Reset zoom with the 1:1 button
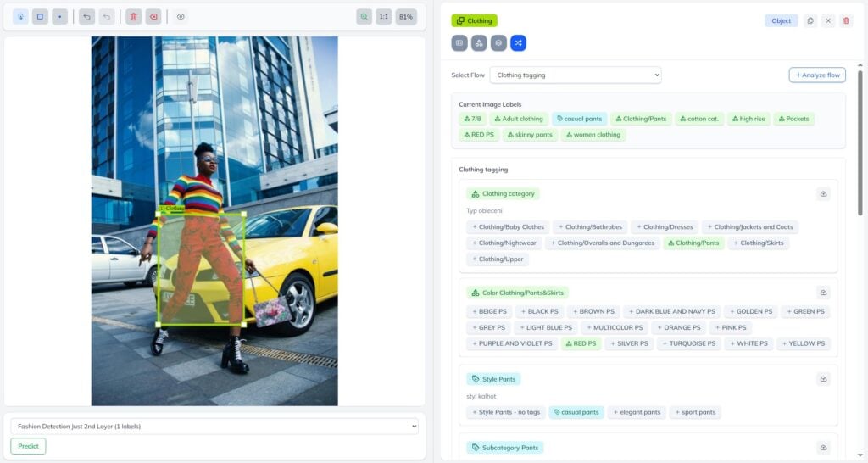Image resolution: width=868 pixels, height=463 pixels. [383, 17]
